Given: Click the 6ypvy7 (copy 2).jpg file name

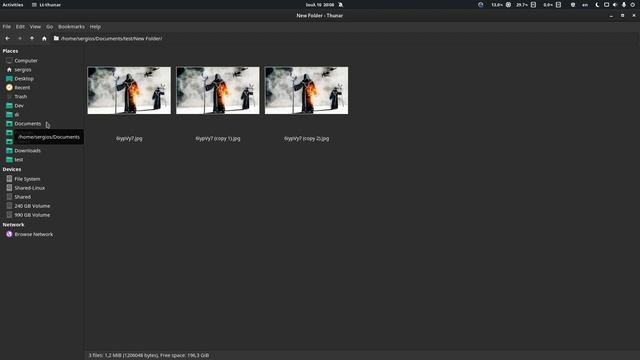Looking at the screenshot, I should [x=306, y=138].
